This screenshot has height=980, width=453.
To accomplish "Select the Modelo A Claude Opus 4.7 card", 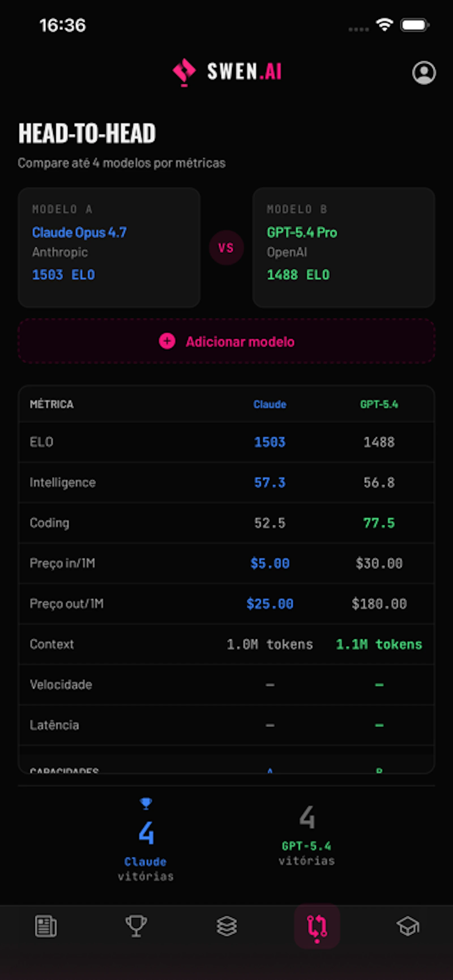I will [x=109, y=247].
